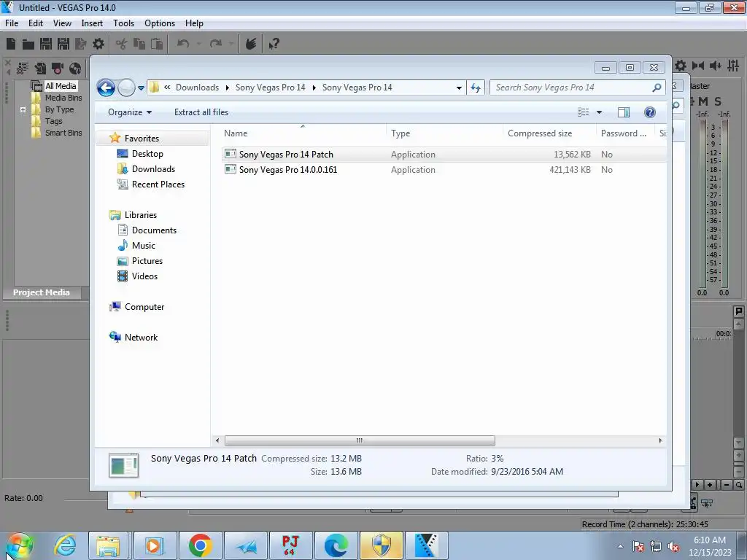Open the Options menu

[x=160, y=23]
